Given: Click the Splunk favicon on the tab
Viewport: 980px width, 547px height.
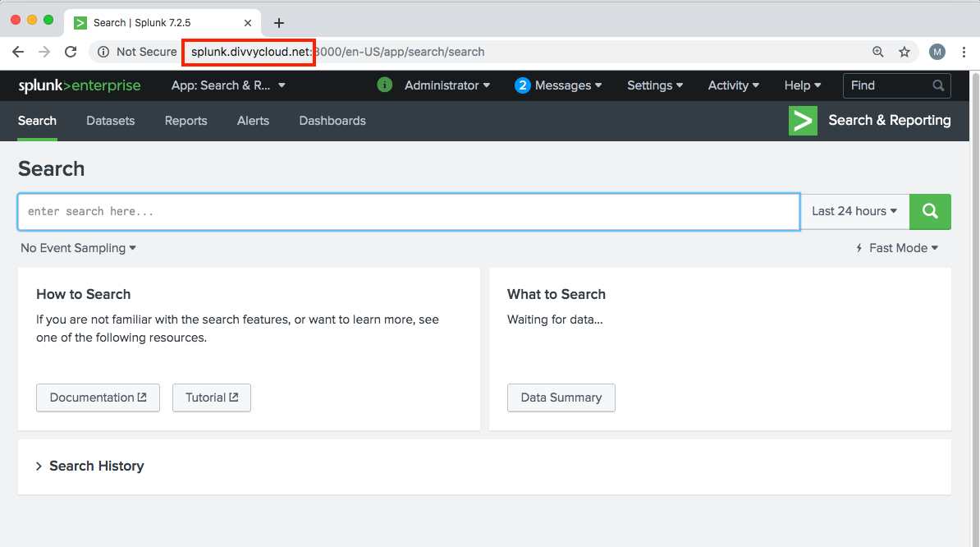Looking at the screenshot, I should 80,23.
